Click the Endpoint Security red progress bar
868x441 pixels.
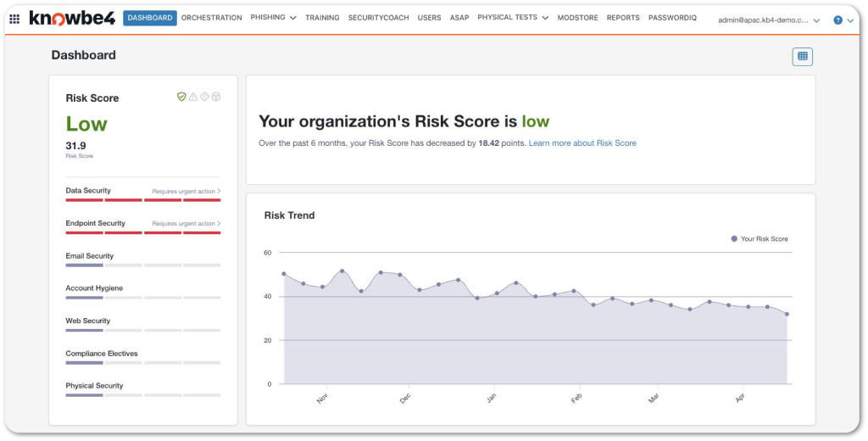142,232
